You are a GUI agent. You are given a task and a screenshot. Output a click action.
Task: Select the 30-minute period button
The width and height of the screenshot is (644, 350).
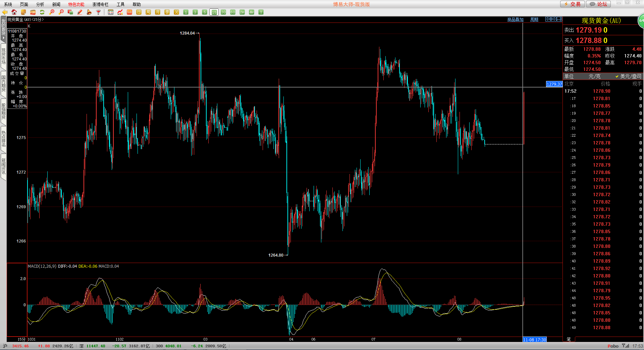(x=223, y=12)
